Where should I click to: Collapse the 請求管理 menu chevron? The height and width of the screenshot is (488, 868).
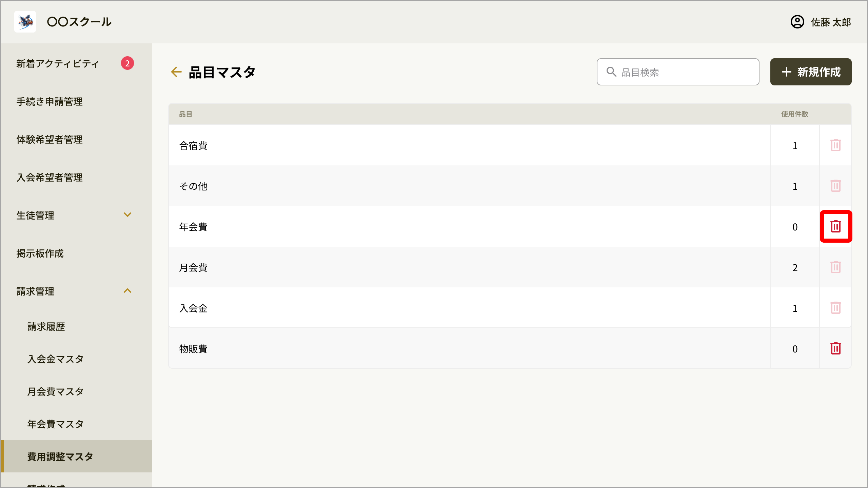[127, 291]
